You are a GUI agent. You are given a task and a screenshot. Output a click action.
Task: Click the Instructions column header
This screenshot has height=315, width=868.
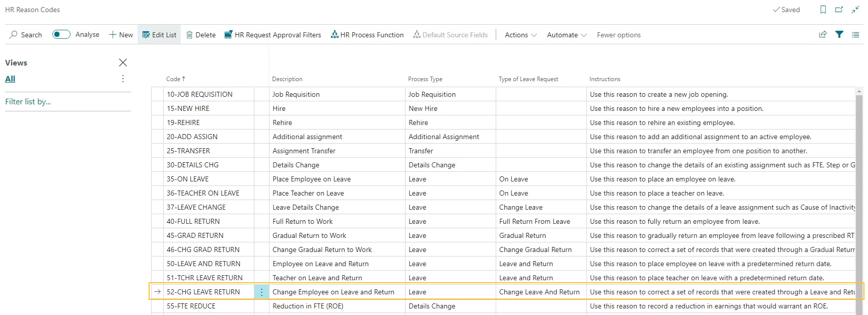pyautogui.click(x=605, y=79)
